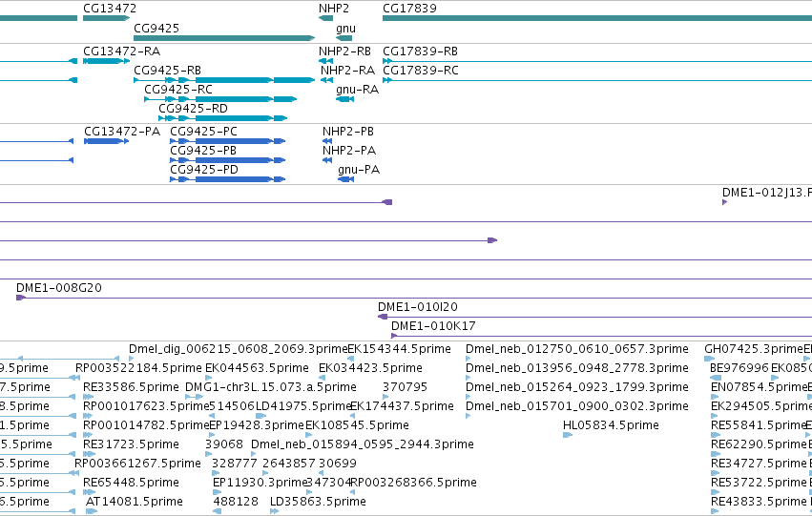
Task: Select the CG9425-RD transcript
Action: click(x=222, y=118)
